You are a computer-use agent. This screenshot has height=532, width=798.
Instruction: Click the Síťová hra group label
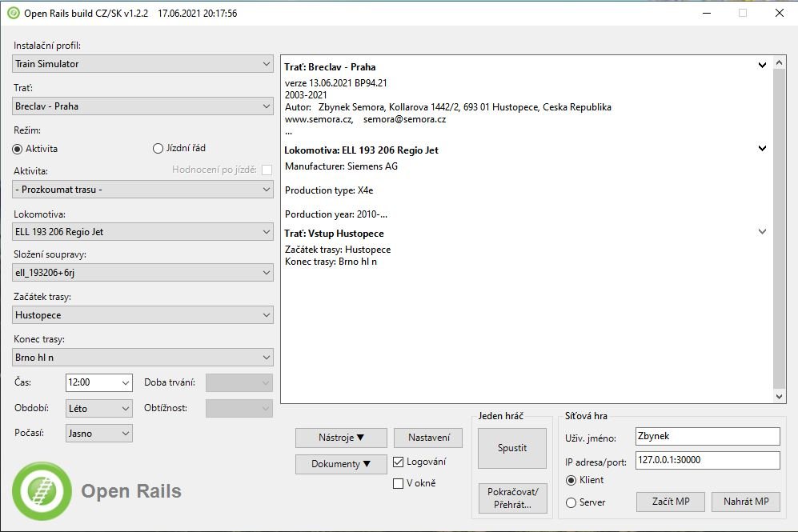click(586, 416)
